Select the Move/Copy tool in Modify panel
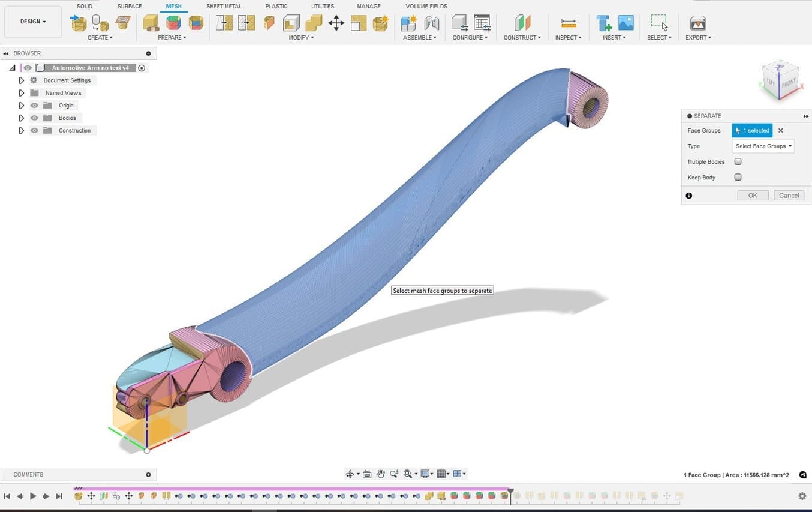812x512 pixels. [x=336, y=23]
